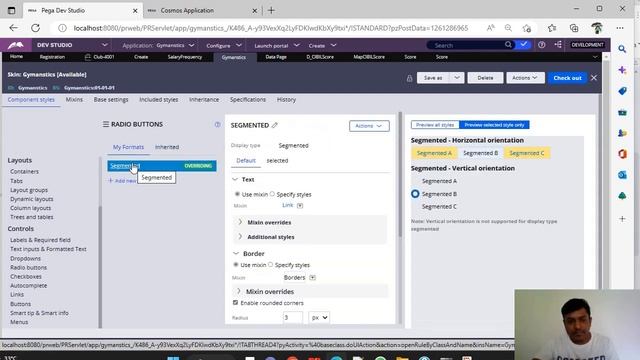This screenshot has height=360, width=640.
Task: Select Specify styles radio under Text
Action: click(272, 194)
